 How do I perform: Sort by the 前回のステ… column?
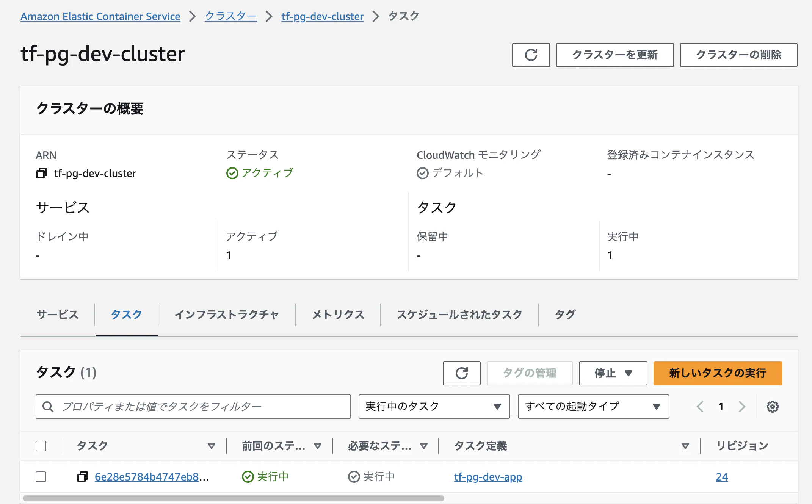click(318, 446)
